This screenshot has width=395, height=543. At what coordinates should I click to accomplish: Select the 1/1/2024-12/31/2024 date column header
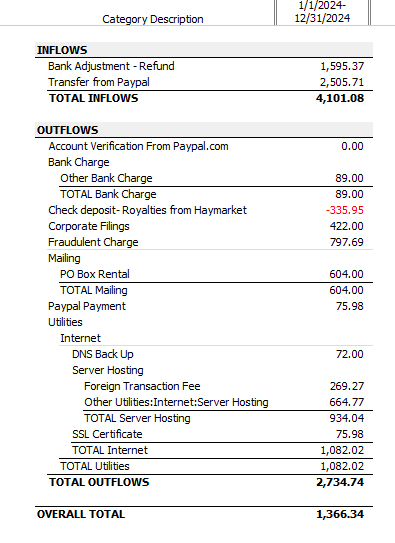pyautogui.click(x=322, y=12)
